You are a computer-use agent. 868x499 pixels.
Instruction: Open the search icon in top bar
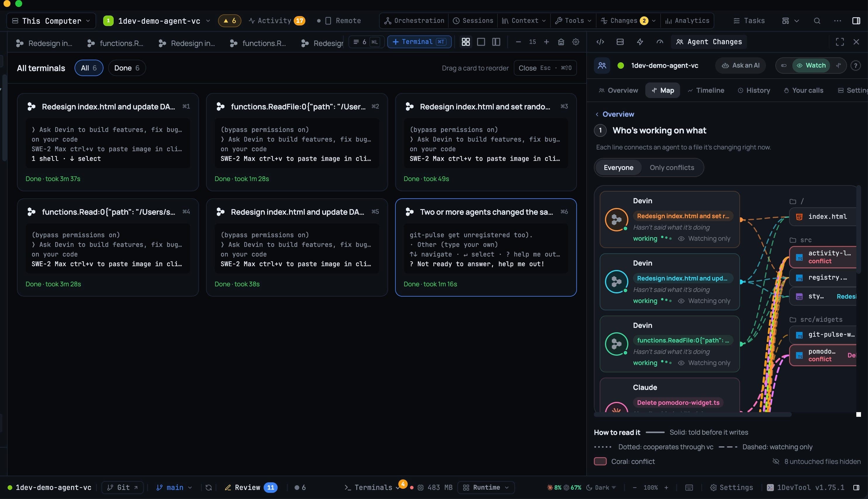[x=817, y=21]
